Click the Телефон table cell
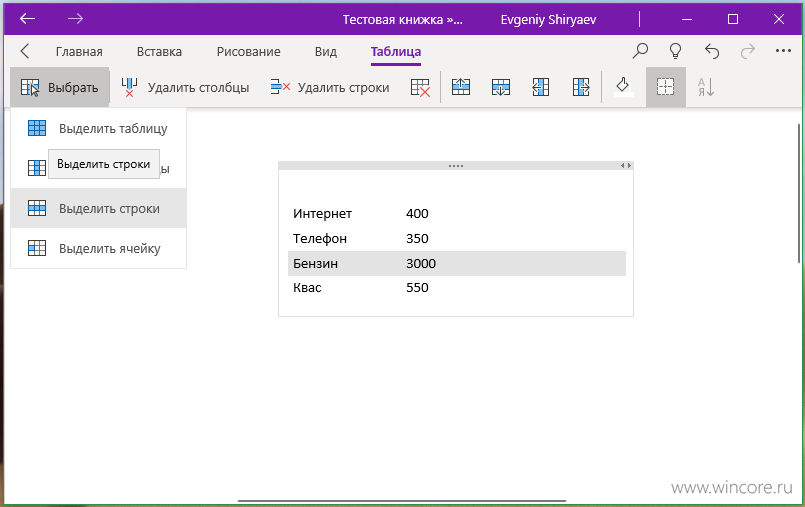Viewport: 805px width, 507px height. pos(320,239)
